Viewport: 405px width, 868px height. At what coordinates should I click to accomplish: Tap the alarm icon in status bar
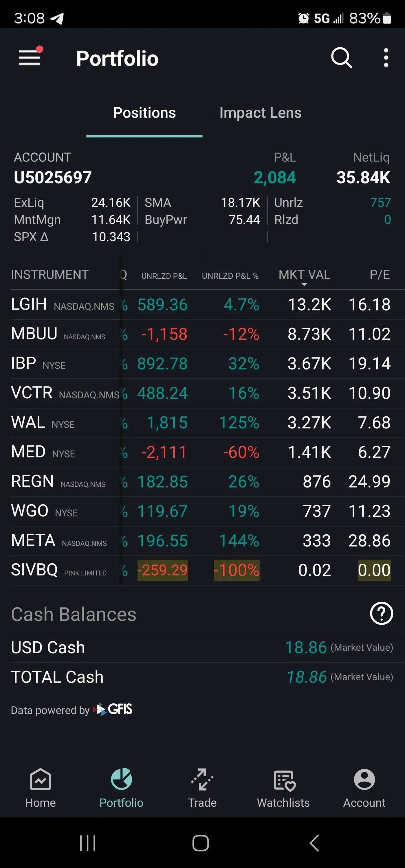coord(303,18)
